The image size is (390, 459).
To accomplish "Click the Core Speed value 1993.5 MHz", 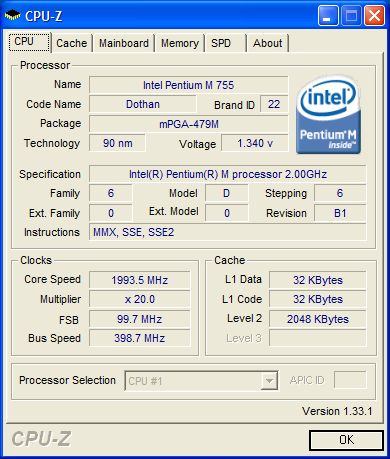I will tap(140, 280).
